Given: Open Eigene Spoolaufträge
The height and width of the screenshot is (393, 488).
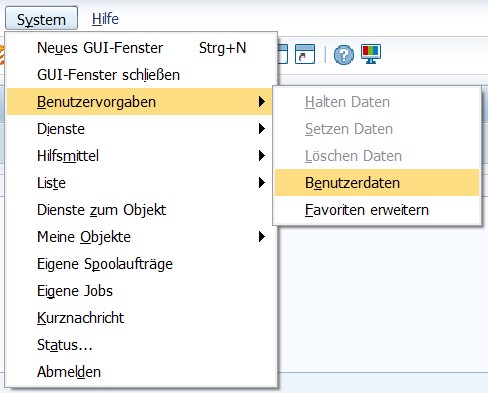Looking at the screenshot, I should tap(139, 264).
